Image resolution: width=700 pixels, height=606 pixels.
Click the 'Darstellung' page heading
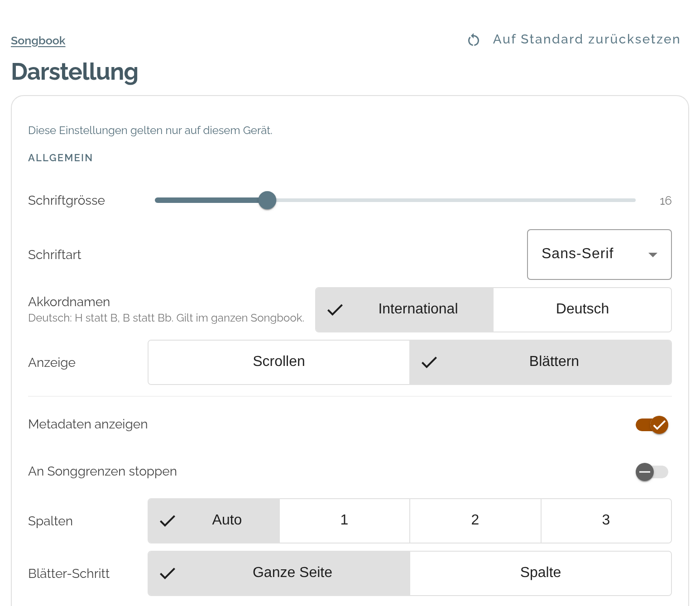75,72
